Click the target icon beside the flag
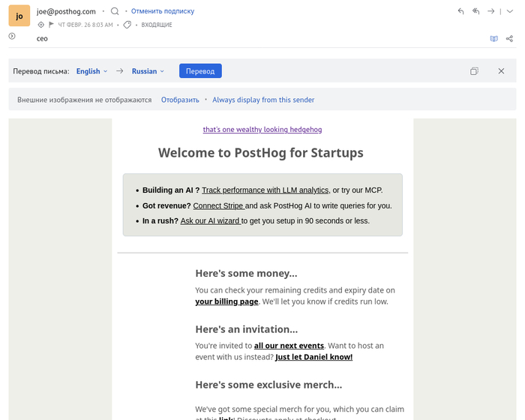This screenshot has width=525, height=420. point(40,25)
